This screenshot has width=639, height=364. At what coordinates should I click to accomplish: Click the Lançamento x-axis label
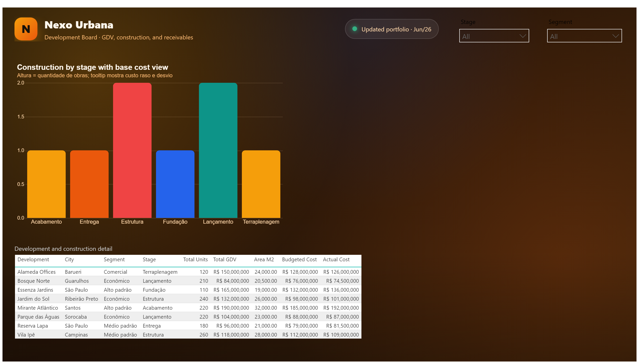coord(218,222)
